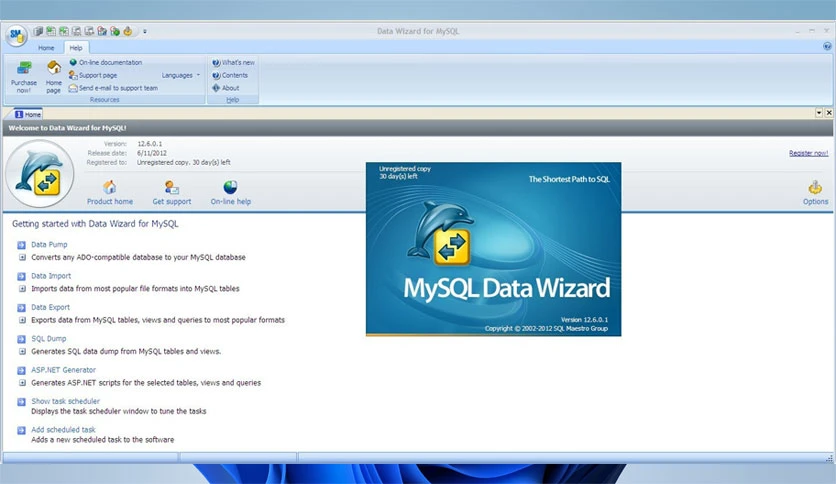Viewport: 836px width, 484px height.
Task: Click the arrow icon beside ASP.NET Generator
Action: (21, 370)
